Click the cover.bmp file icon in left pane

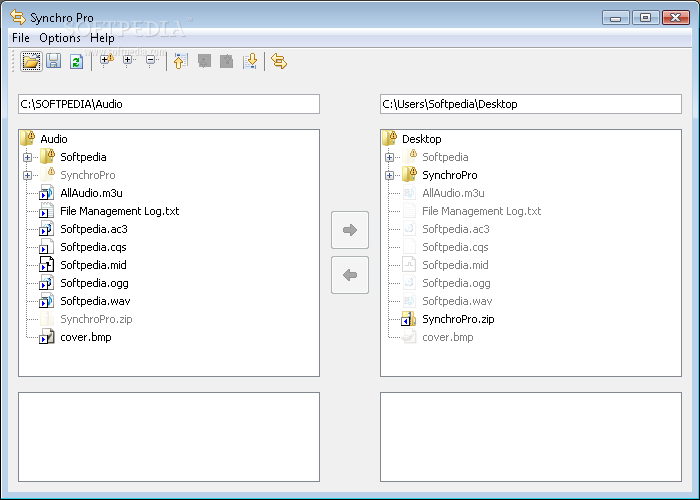(x=46, y=337)
